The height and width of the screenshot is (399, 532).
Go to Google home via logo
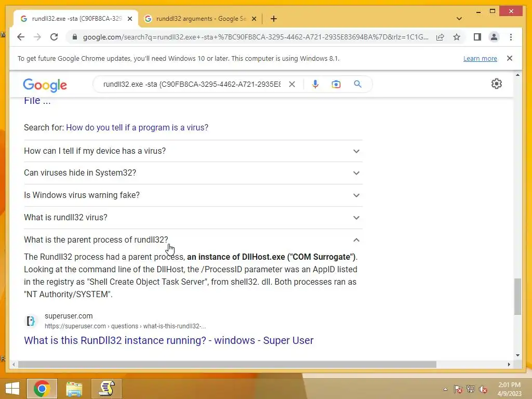click(x=45, y=85)
